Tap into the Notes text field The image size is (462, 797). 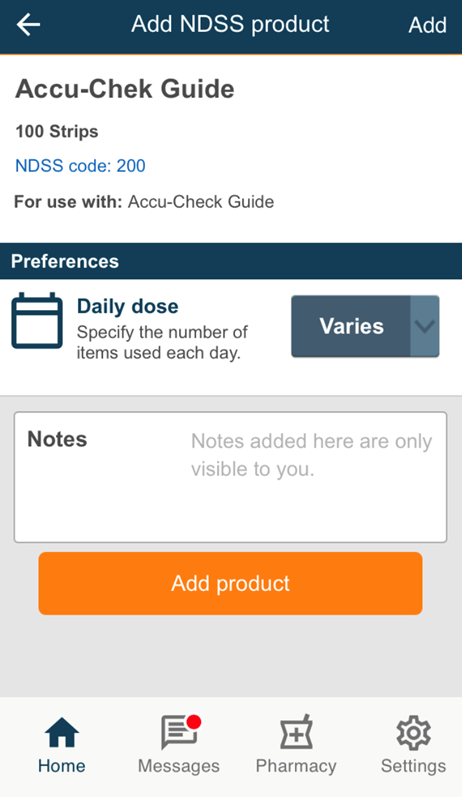coord(230,477)
